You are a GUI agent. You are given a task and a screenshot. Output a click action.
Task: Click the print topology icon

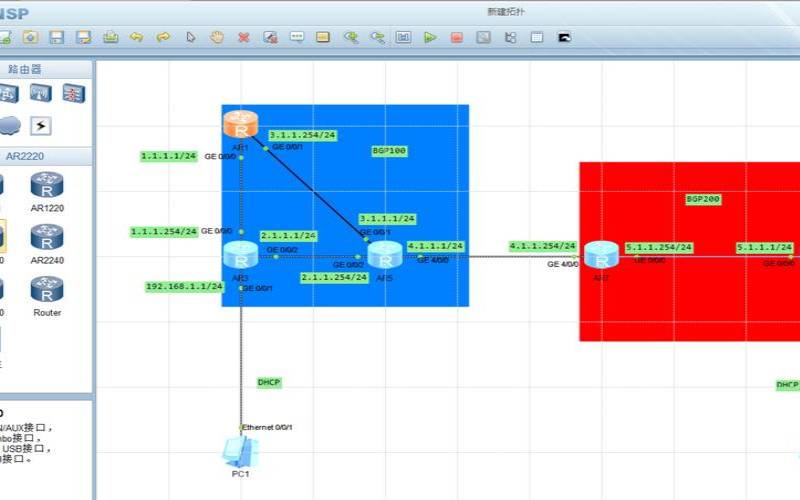coord(110,37)
